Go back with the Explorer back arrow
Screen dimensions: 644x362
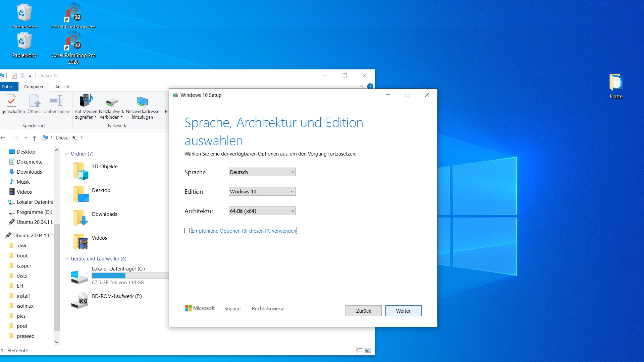pyautogui.click(x=3, y=138)
